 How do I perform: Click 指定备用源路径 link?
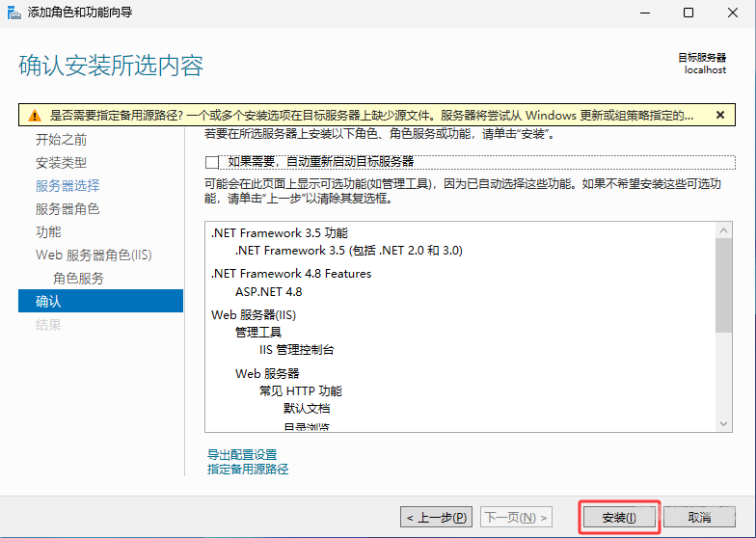(x=248, y=469)
